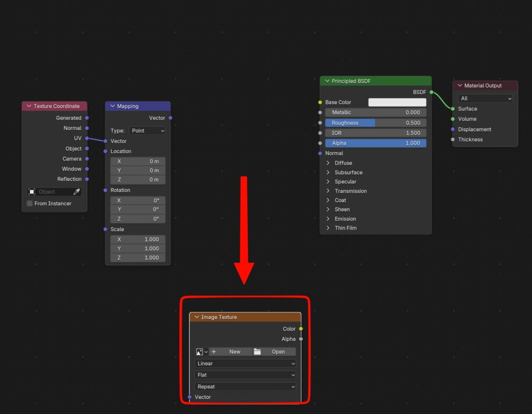Viewport: 532px width, 414px height.
Task: Click the image browse icon in Image Texture
Action: tap(201, 352)
